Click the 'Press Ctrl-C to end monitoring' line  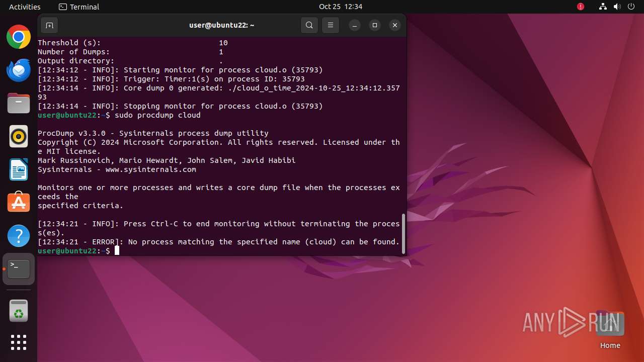pos(219,228)
